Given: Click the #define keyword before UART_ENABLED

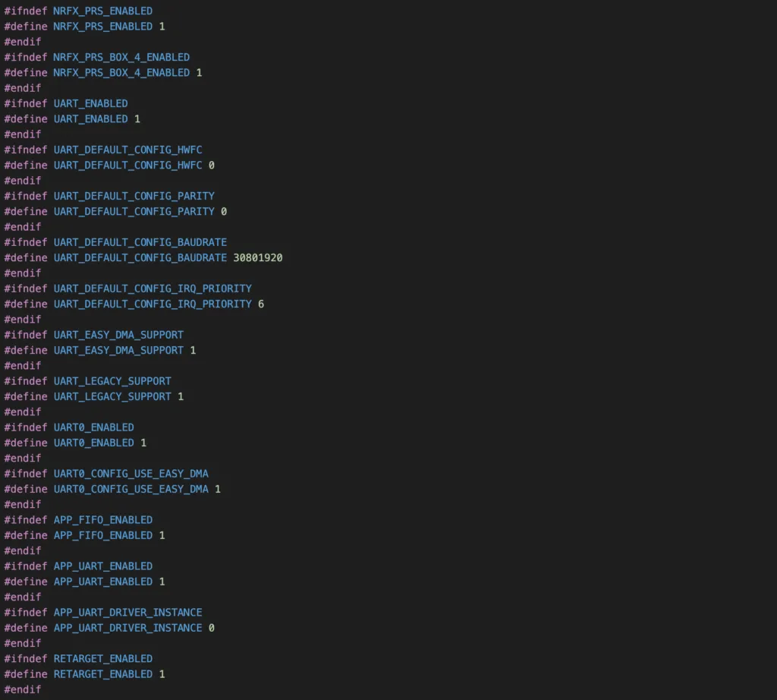Looking at the screenshot, I should click(26, 119).
